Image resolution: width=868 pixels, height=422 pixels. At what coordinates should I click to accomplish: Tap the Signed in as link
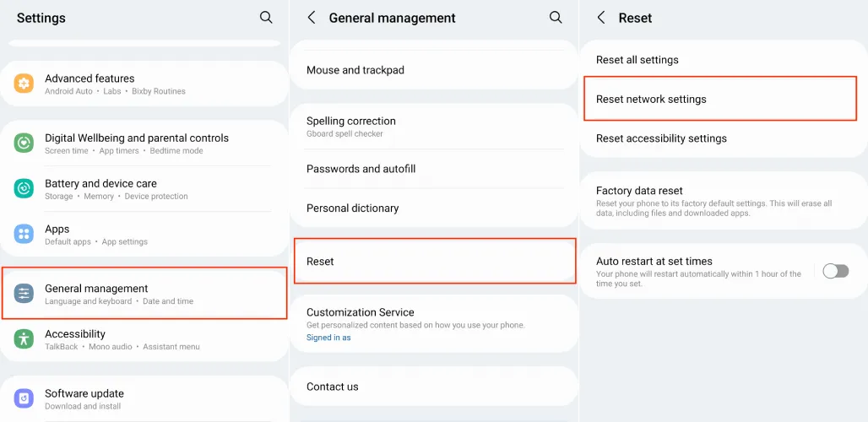[328, 338]
